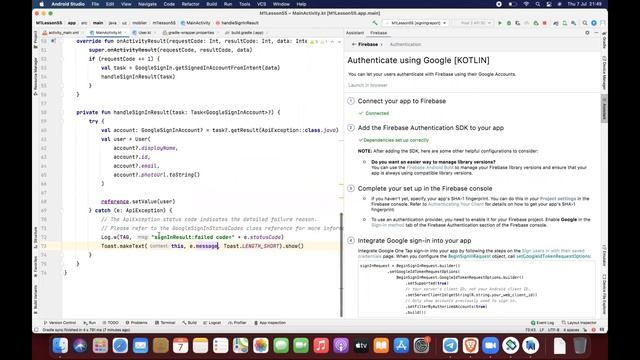
Task: Hide the Firebase assistant panel
Action: pyautogui.click(x=596, y=33)
